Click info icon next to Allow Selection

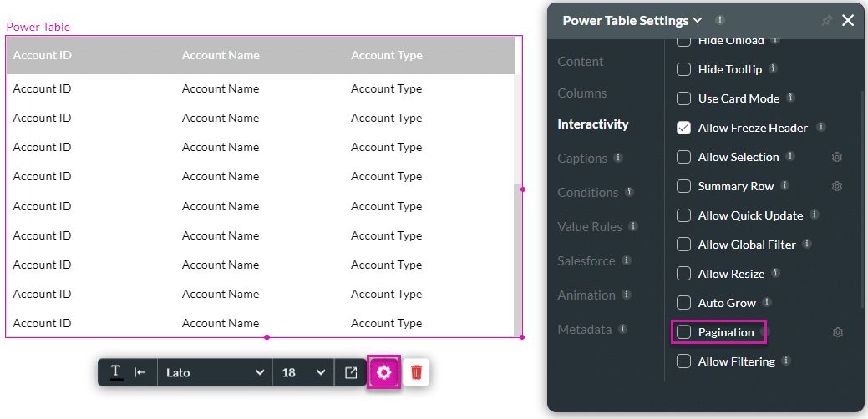790,156
